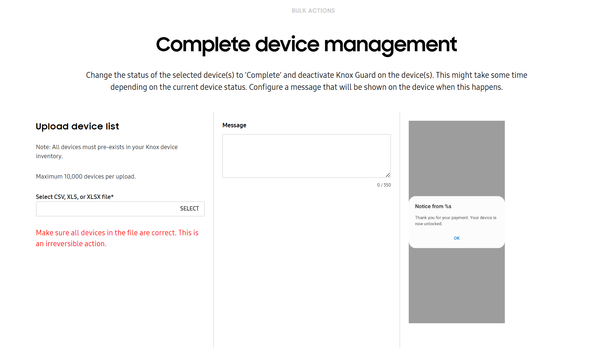Click the textarea resize handle

(389, 175)
